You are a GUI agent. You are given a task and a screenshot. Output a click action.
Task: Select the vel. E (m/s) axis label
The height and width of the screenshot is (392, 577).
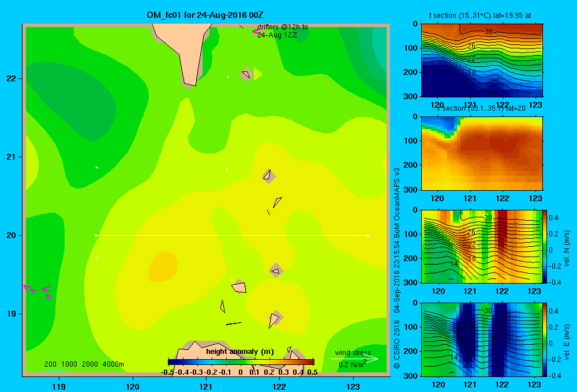567,341
